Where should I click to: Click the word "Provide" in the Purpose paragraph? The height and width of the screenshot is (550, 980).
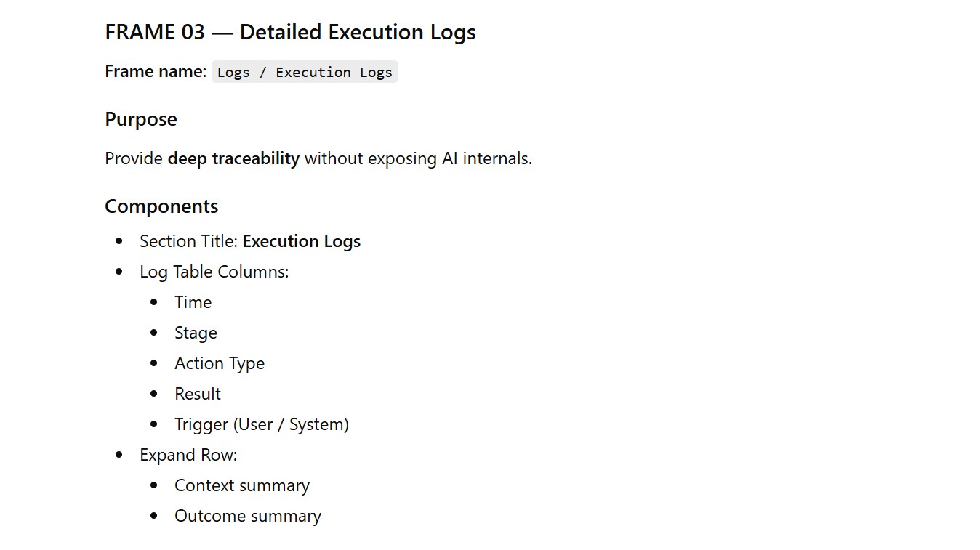[134, 158]
